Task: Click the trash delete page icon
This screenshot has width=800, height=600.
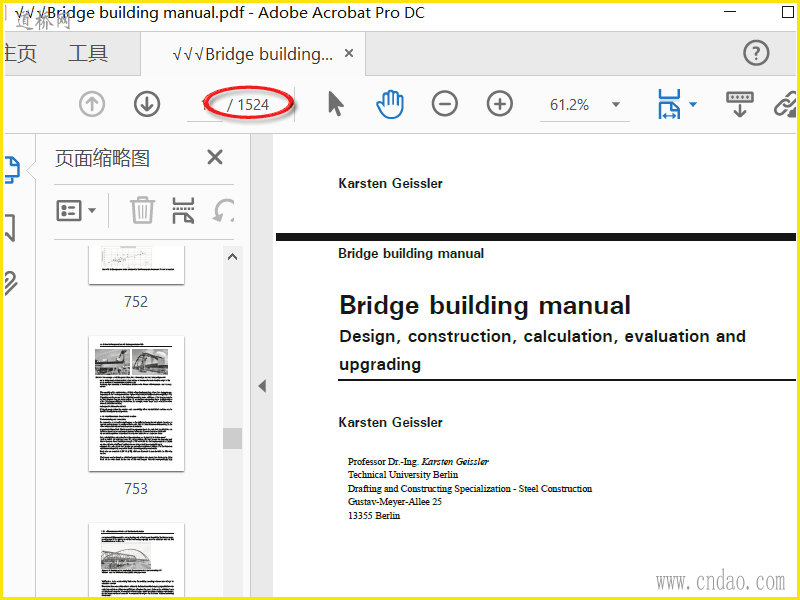Action: [x=142, y=210]
